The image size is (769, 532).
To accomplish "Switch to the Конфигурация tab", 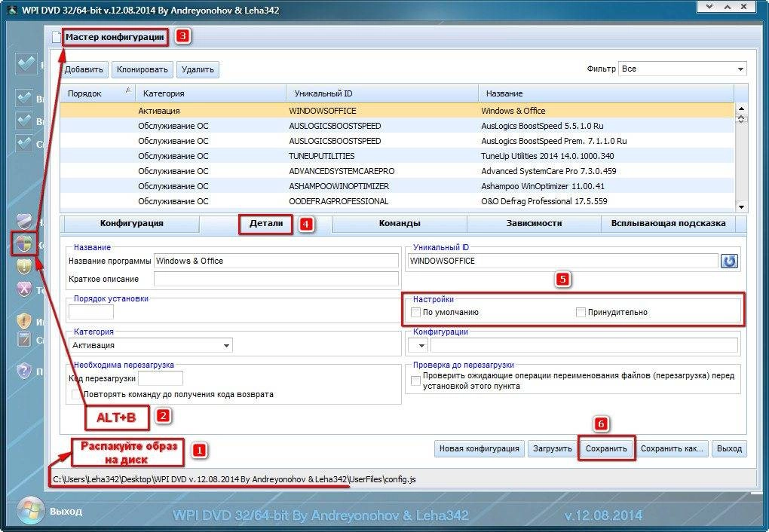I will click(131, 224).
